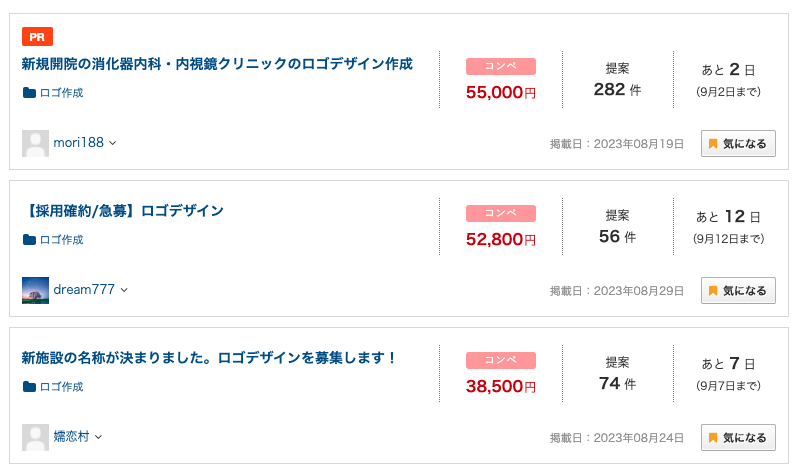Click the dream777 night-sky avatar
Image resolution: width=801 pixels, height=470 pixels.
pyautogui.click(x=35, y=290)
